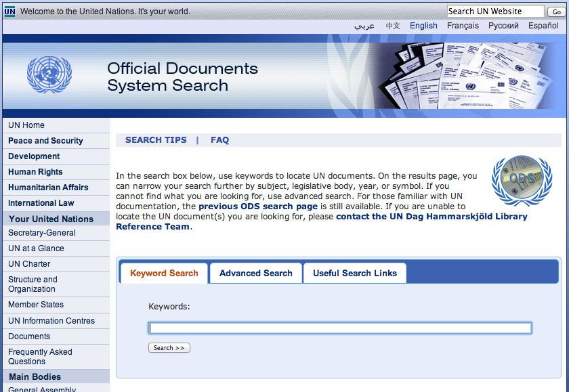Click the Search UN Website field

(x=495, y=12)
